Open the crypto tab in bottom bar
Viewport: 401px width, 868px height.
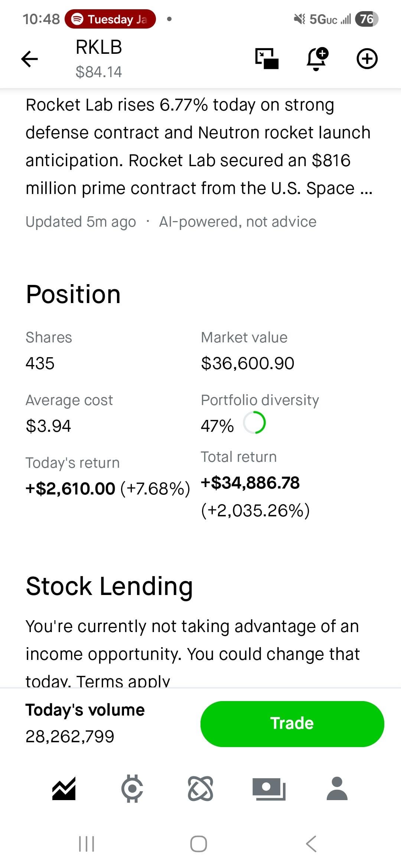tap(132, 788)
